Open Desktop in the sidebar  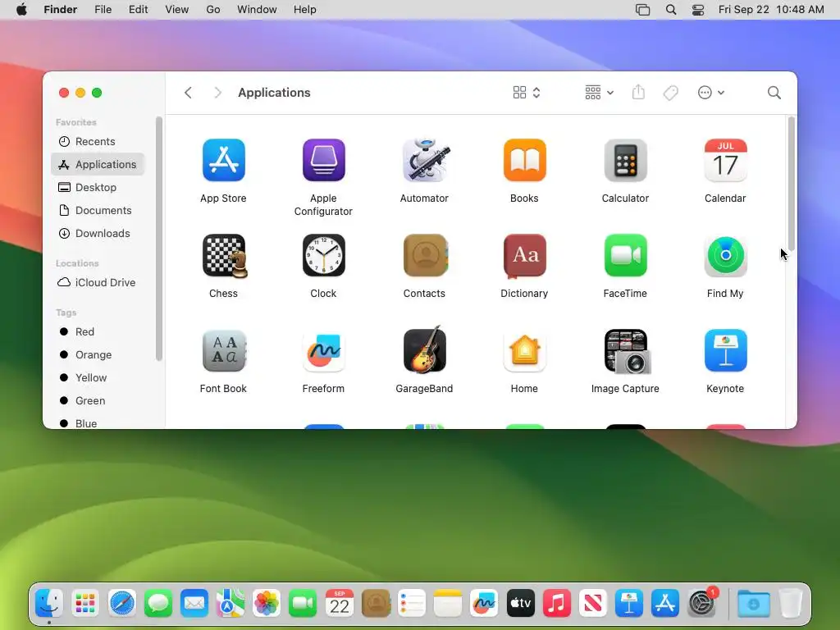click(x=98, y=188)
